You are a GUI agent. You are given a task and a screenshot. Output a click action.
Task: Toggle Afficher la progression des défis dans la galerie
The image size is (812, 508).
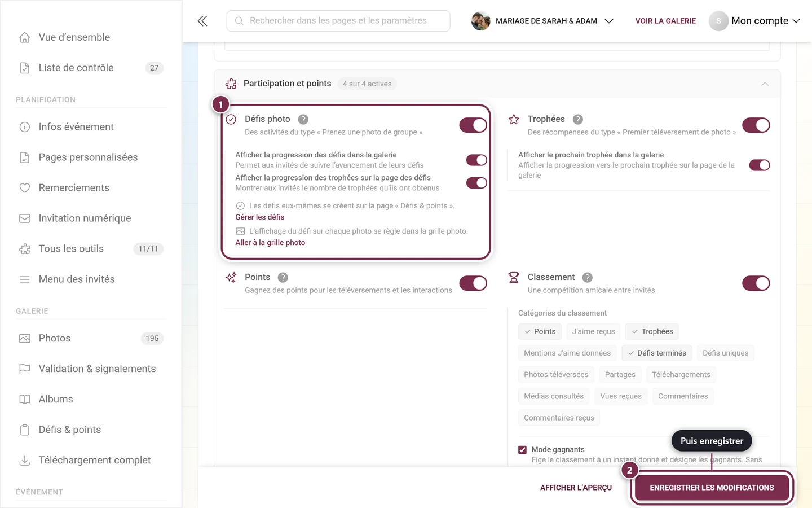(476, 160)
